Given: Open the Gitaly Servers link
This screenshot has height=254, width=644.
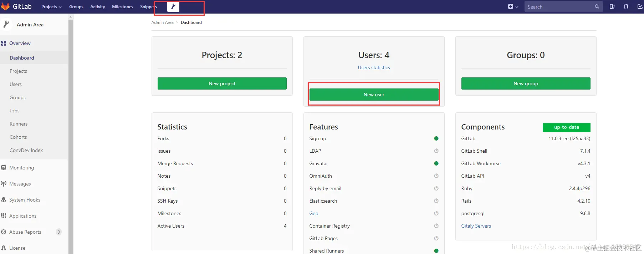Looking at the screenshot, I should (x=476, y=226).
